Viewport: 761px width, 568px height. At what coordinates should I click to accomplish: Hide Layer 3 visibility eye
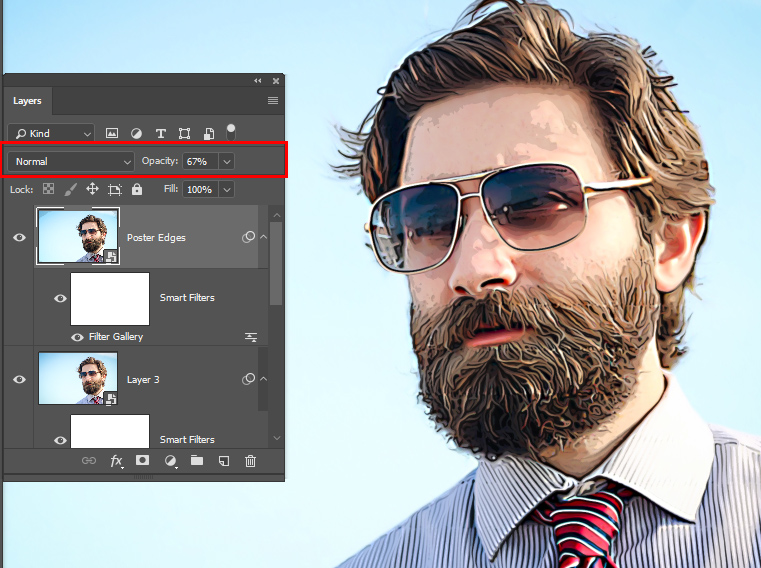click(19, 380)
